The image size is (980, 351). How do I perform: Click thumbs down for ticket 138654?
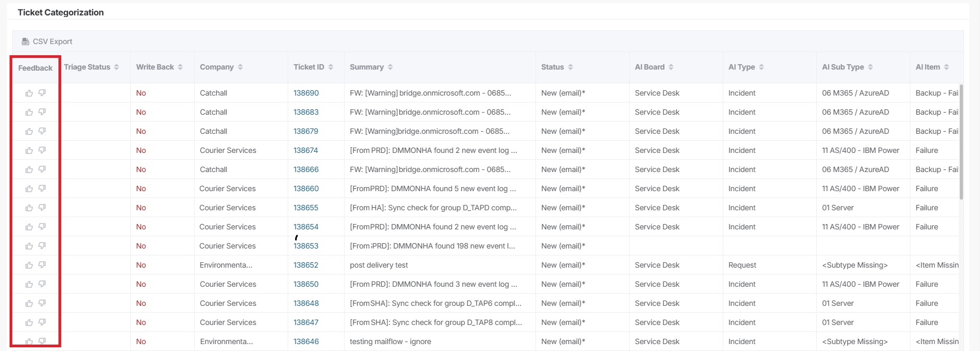point(42,227)
